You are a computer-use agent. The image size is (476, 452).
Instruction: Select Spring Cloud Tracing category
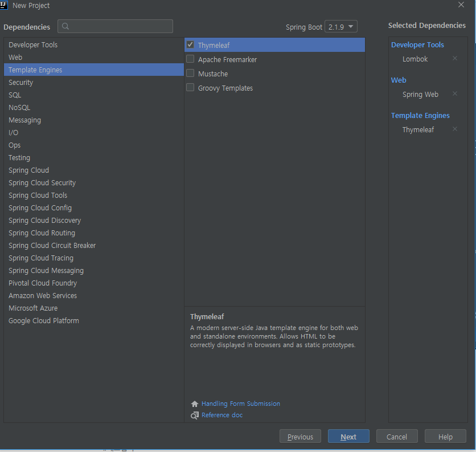pyautogui.click(x=94, y=258)
